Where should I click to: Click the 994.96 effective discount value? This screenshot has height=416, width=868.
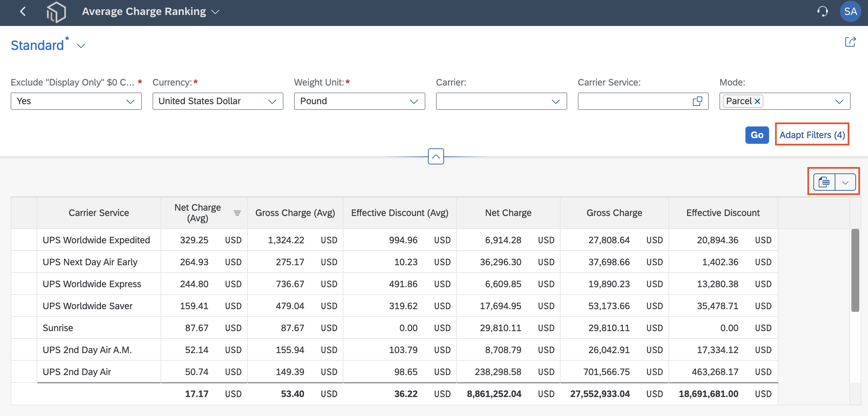[403, 240]
